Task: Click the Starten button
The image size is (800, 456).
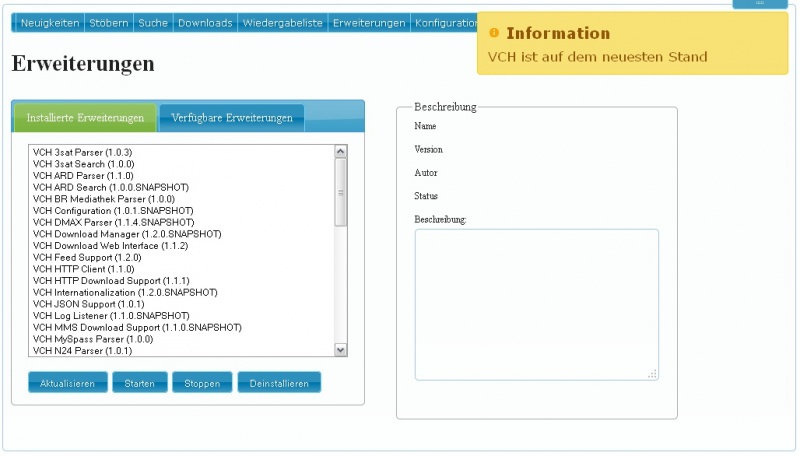Action: [139, 383]
